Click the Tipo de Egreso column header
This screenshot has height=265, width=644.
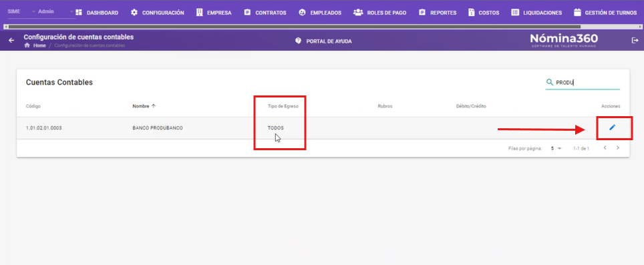coord(283,106)
